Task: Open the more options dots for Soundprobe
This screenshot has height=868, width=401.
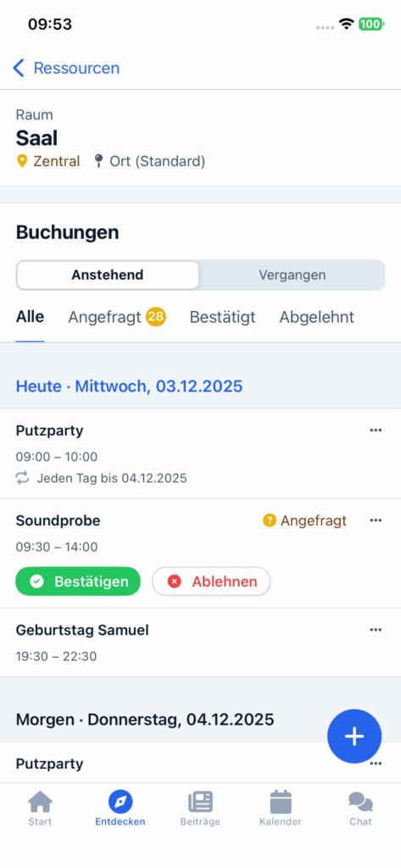Action: (376, 520)
